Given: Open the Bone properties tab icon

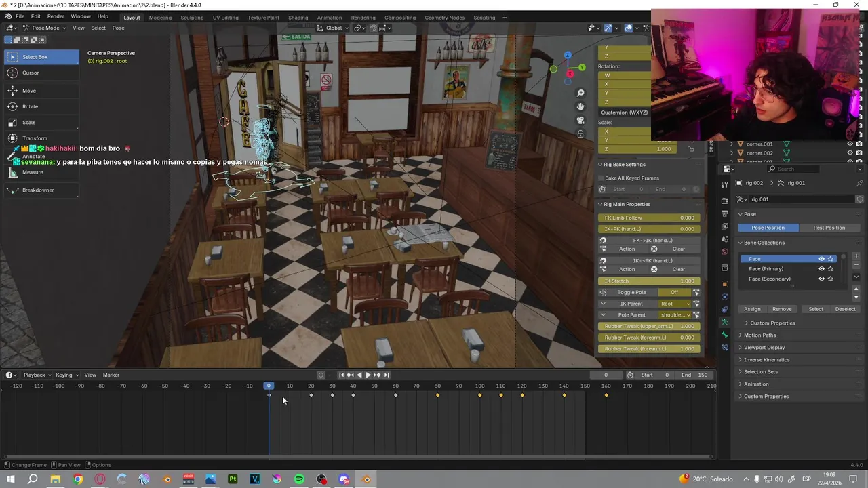Looking at the screenshot, I should tap(724, 335).
